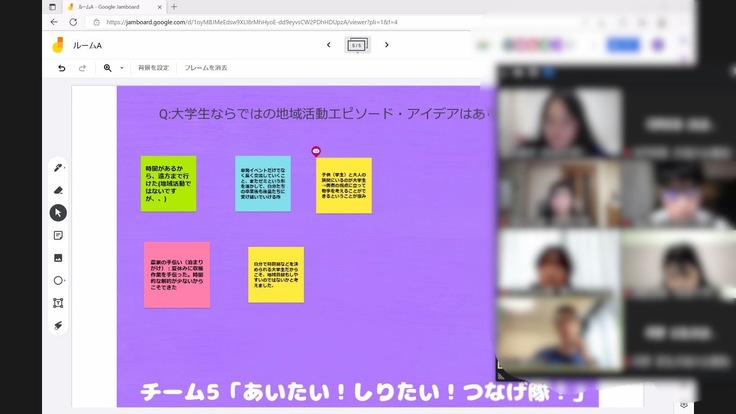The image size is (736, 414).
Task: Open the zoom level dropdown arrow
Action: coord(122,68)
